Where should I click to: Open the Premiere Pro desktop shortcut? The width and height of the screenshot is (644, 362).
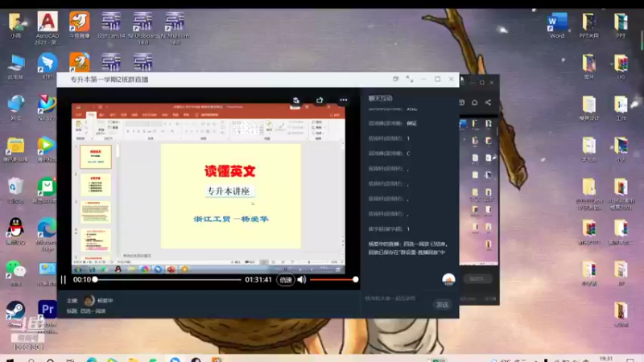click(47, 316)
